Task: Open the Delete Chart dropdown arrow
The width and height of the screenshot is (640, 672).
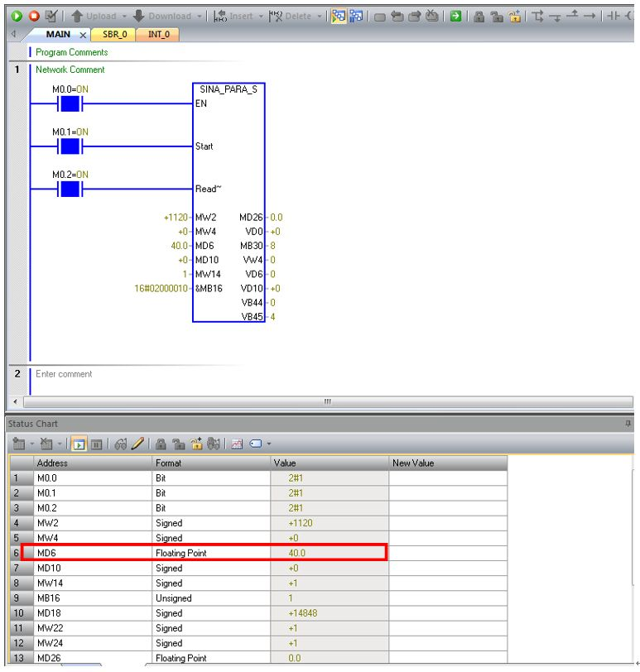Action: coord(60,444)
